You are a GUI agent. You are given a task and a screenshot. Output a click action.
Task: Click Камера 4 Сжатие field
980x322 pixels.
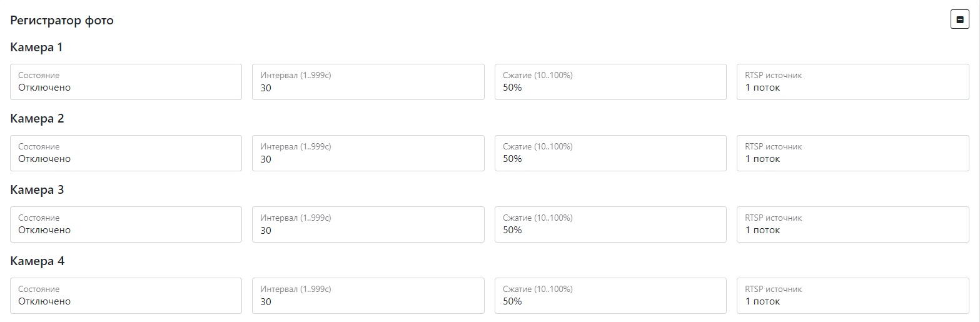click(x=610, y=296)
